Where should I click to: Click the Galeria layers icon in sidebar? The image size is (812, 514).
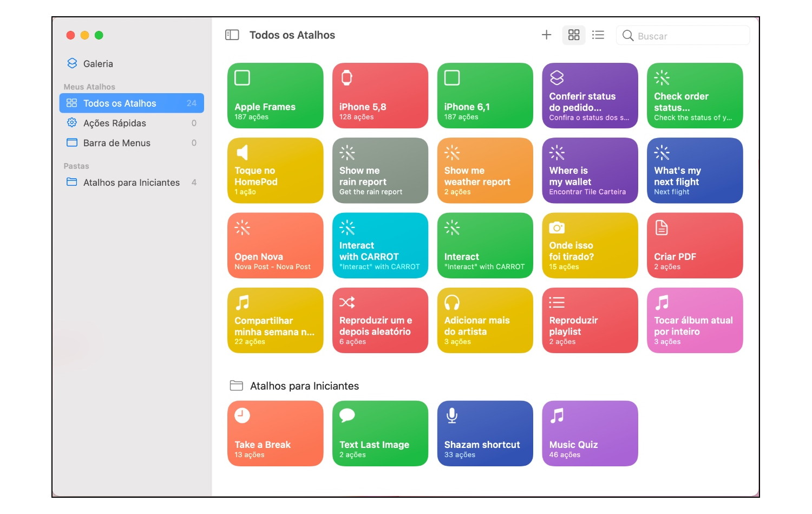point(72,63)
